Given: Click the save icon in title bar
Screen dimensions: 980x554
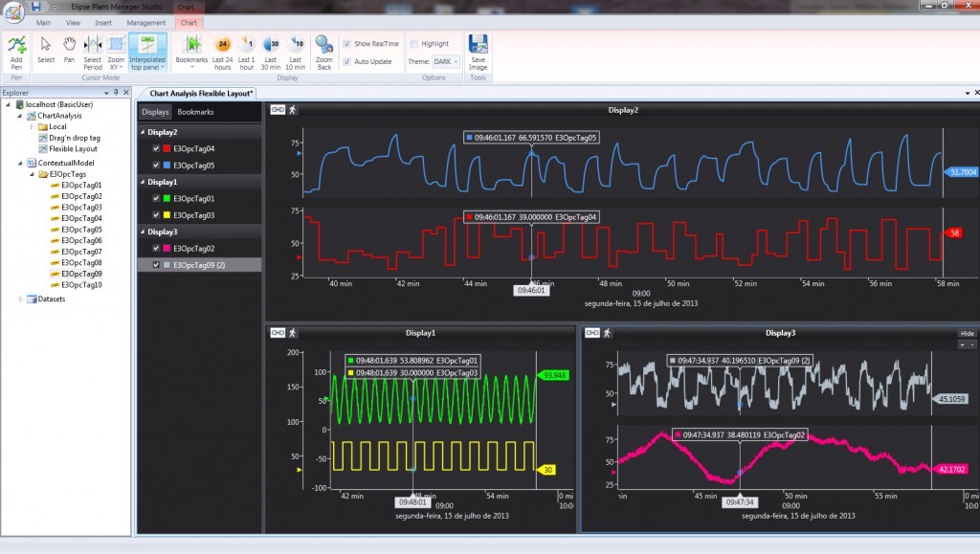Looking at the screenshot, I should pyautogui.click(x=36, y=7).
